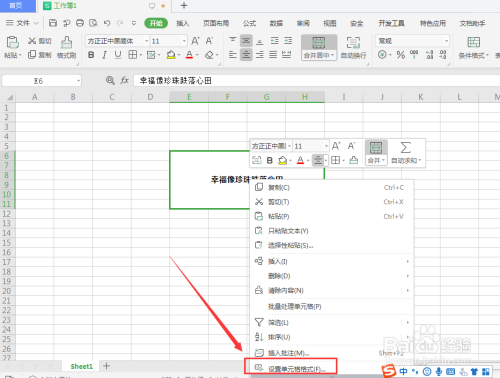This screenshot has width=500, height=378.
Task: Open the Page Layout ribbon tab
Action: pyautogui.click(x=216, y=23)
